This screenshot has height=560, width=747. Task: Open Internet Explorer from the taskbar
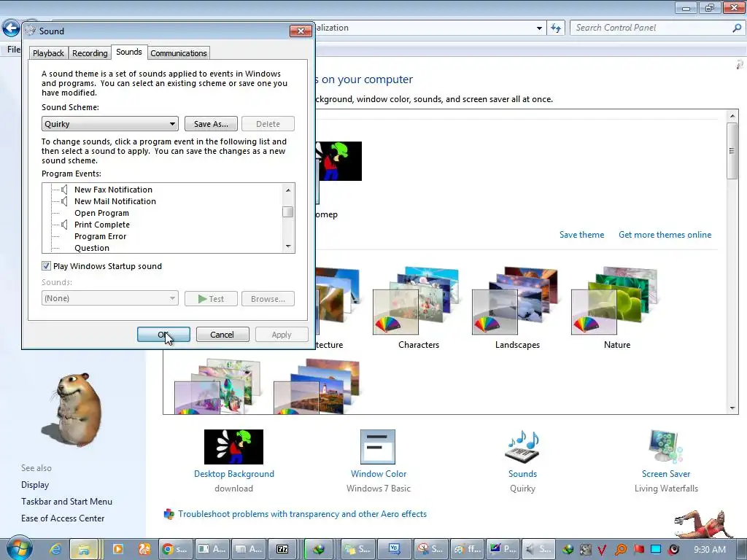pyautogui.click(x=55, y=549)
